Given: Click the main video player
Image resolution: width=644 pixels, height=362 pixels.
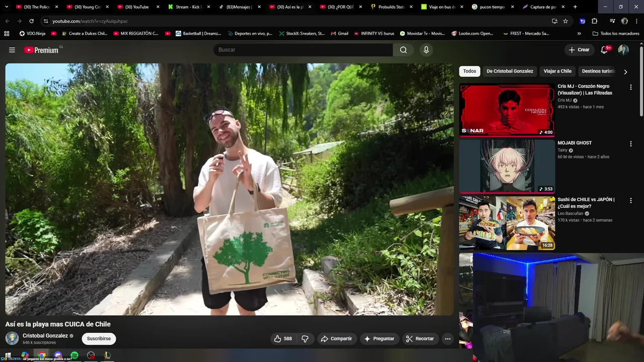Looking at the screenshot, I should [229, 189].
